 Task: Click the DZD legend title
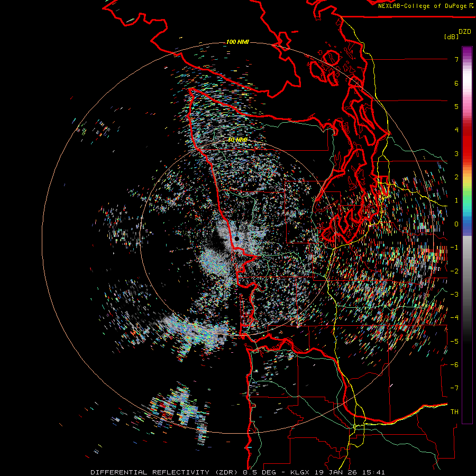point(465,32)
